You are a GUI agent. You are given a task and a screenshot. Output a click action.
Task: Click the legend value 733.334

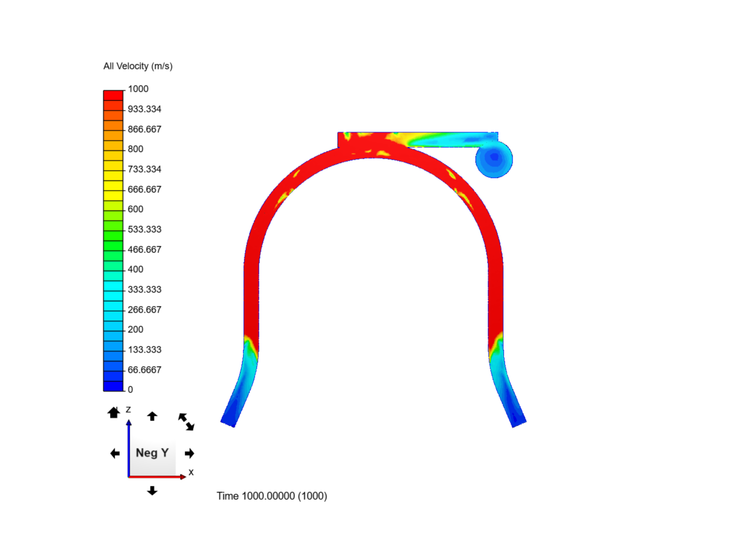pos(145,169)
